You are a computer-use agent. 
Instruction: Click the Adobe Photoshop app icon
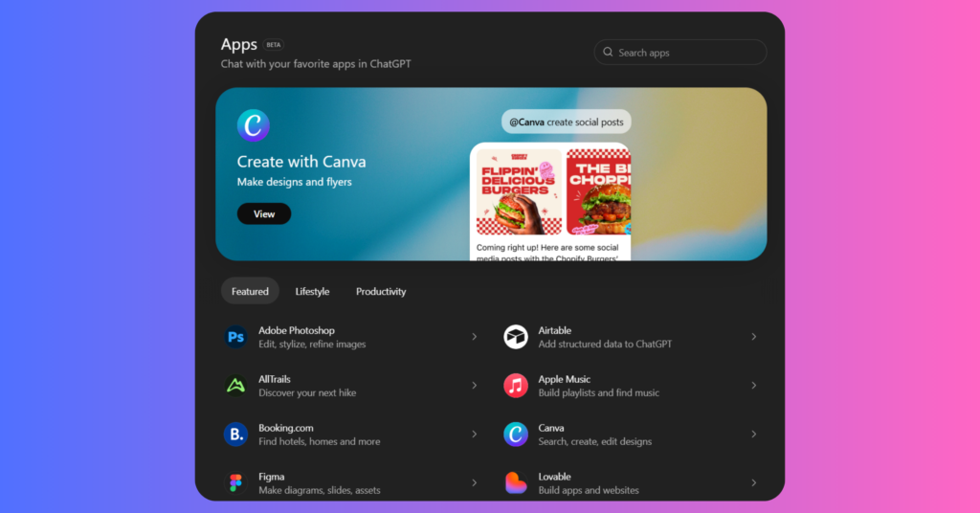235,337
